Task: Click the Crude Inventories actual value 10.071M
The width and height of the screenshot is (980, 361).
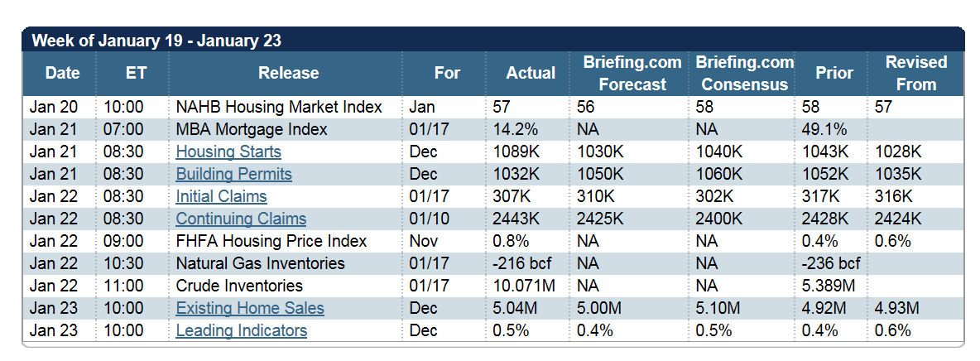Action: coord(524,286)
